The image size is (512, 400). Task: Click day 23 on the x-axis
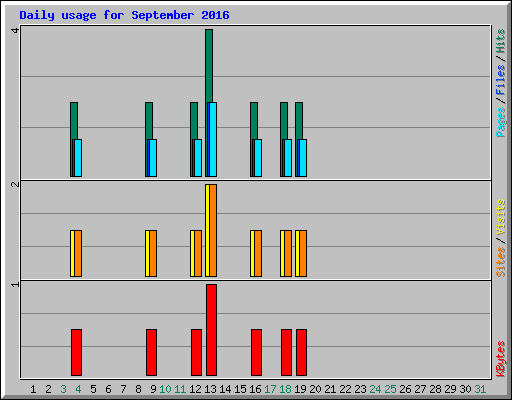[360, 389]
